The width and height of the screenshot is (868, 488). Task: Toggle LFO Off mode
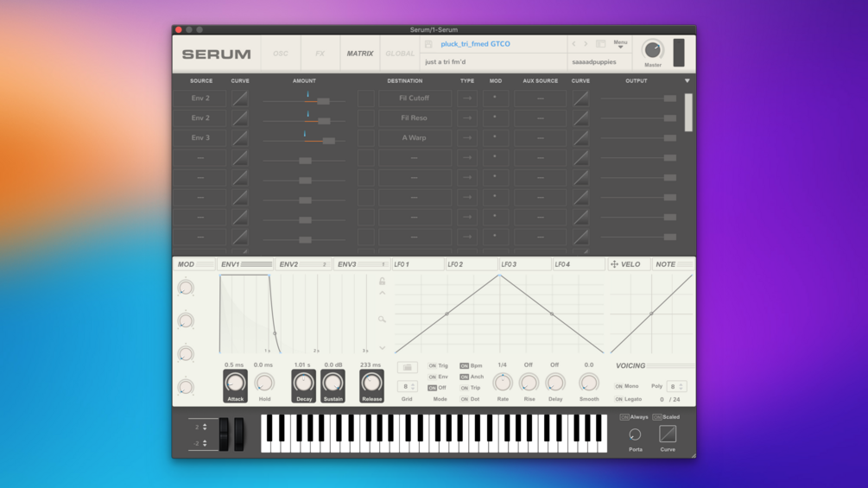[x=433, y=388]
